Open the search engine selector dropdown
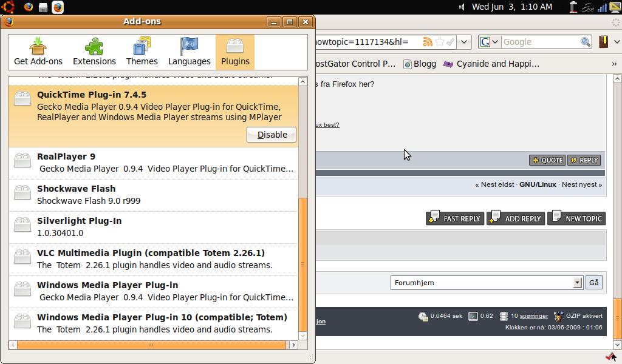The width and height of the screenshot is (622, 364). click(x=489, y=42)
